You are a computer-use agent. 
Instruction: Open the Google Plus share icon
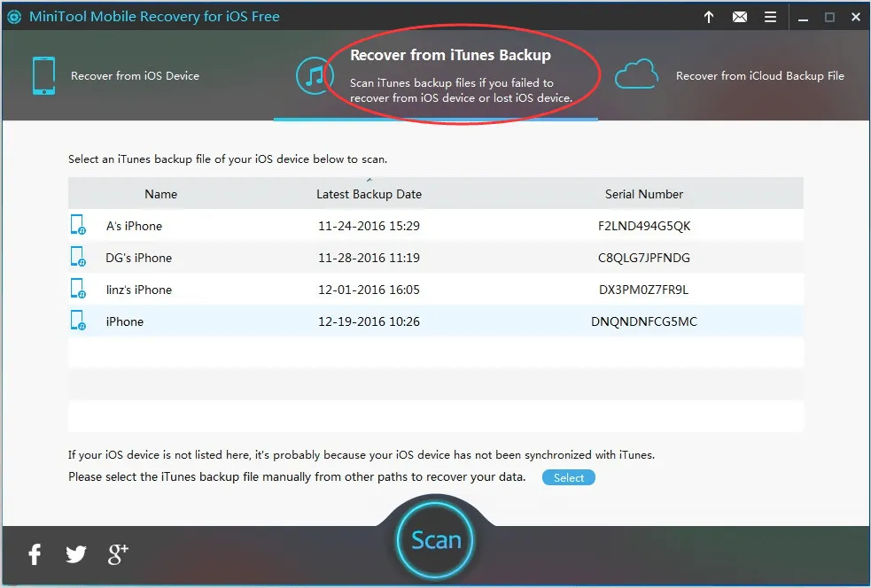click(x=118, y=553)
